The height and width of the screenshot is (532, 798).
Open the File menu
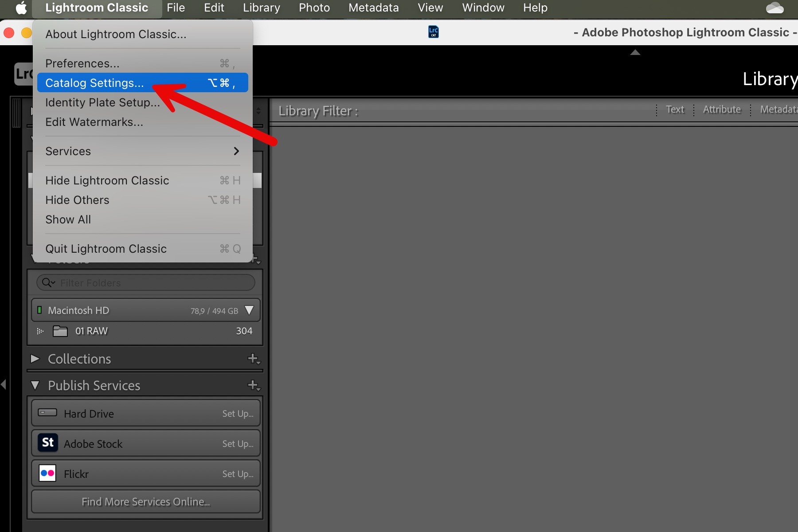click(x=176, y=8)
